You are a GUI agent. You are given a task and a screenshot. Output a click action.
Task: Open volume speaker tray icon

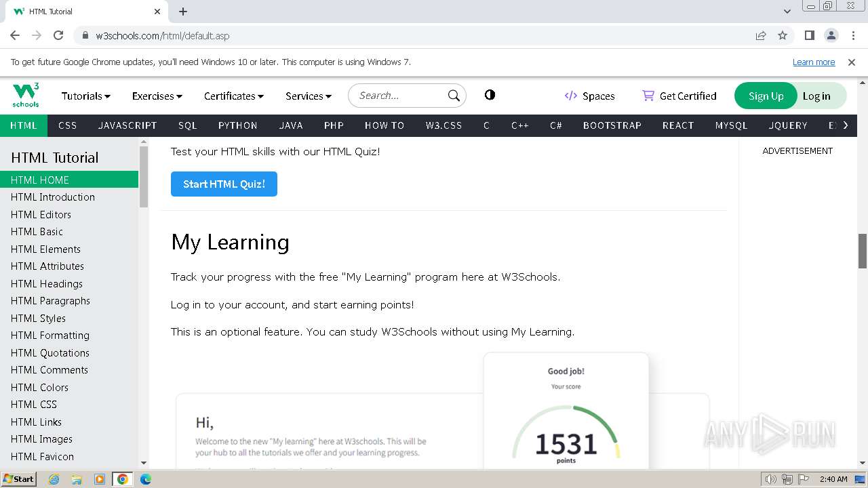click(x=771, y=479)
